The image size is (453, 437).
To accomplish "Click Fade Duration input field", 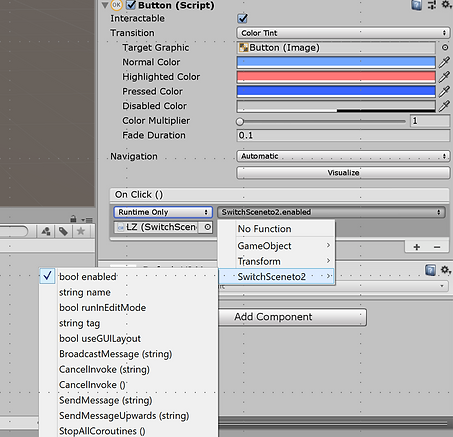I will point(343,135).
